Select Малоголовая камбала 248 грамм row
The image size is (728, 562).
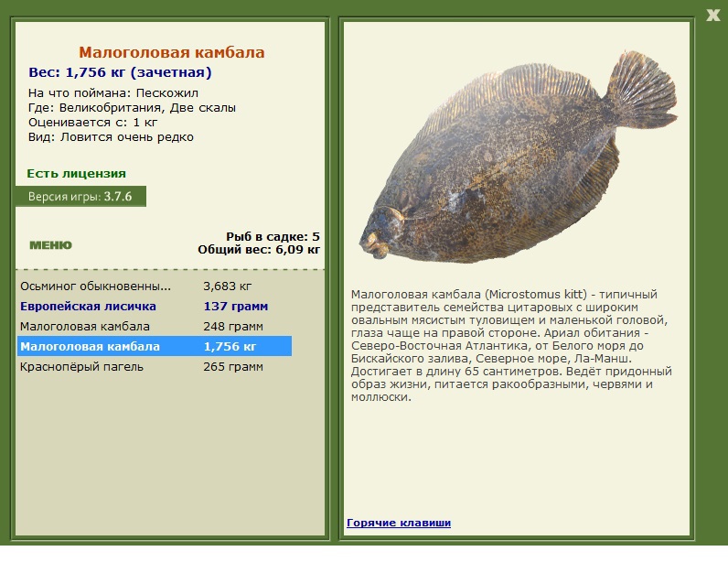pyautogui.click(x=155, y=327)
